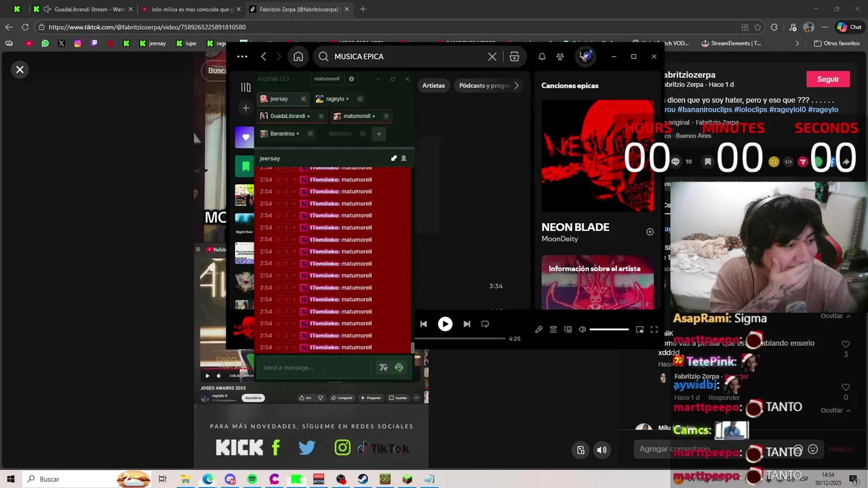Click the TikTok picture-in-picture icon beside the speaker
Screen dimensions: 868x488
[x=580, y=449]
